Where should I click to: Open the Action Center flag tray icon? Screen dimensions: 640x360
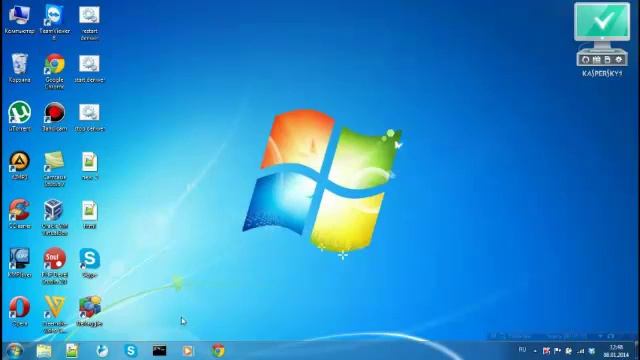click(x=558, y=351)
